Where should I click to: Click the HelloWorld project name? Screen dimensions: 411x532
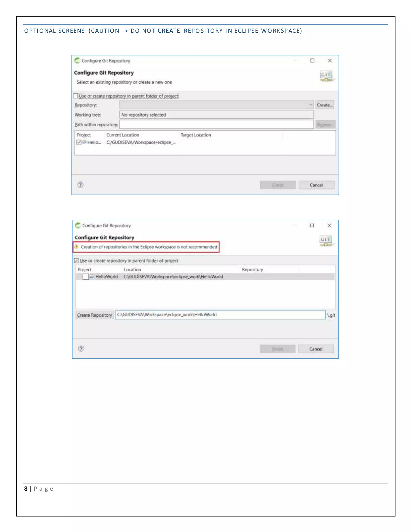[107, 276]
